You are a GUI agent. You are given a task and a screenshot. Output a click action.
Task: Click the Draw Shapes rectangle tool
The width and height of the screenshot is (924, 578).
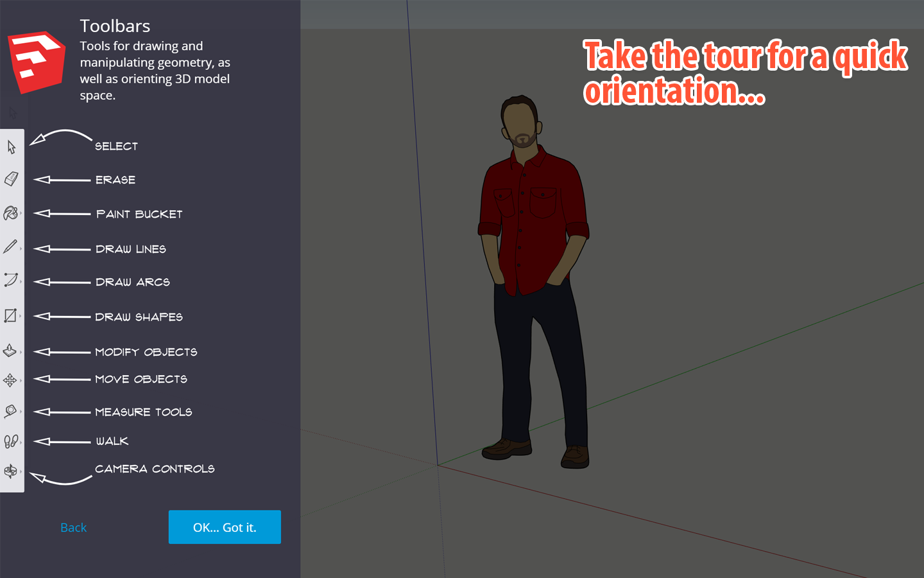pyautogui.click(x=10, y=315)
